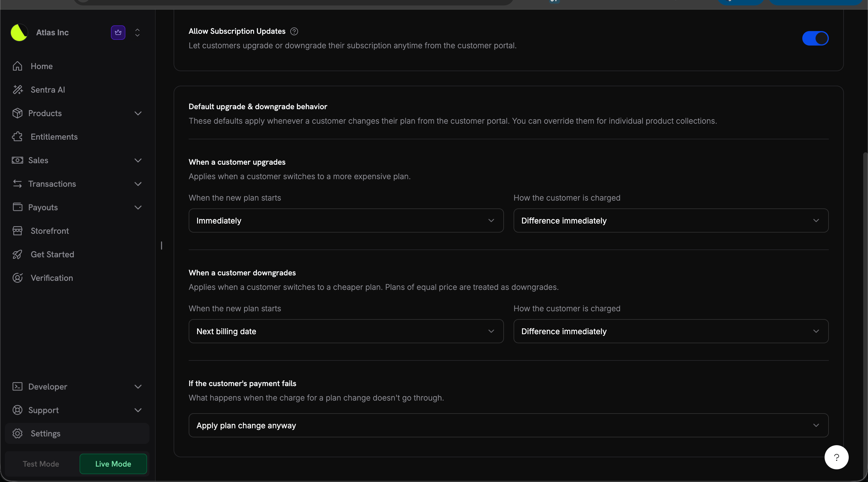
Task: Open downgrade 'Difference immediately' charge dropdown
Action: click(671, 331)
